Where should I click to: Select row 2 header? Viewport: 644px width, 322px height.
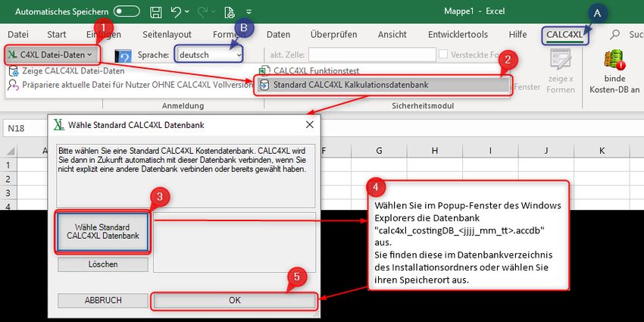pyautogui.click(x=8, y=179)
